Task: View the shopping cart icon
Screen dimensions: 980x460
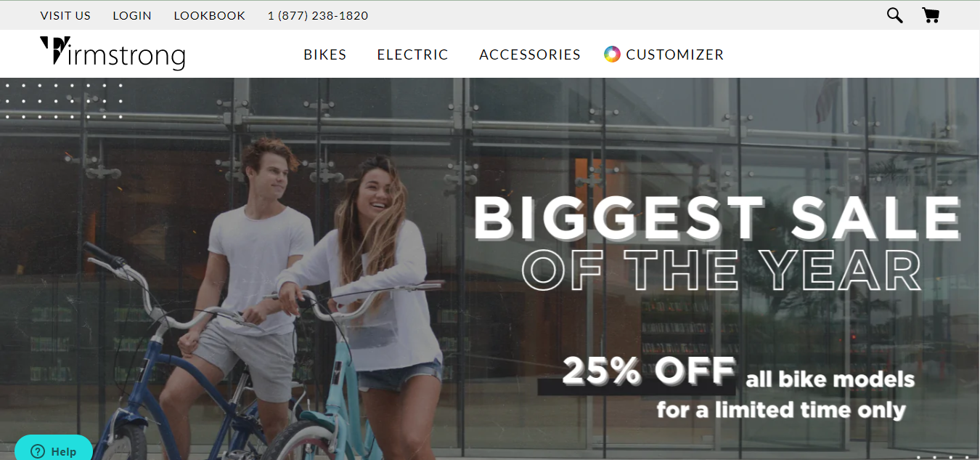Action: click(x=931, y=15)
